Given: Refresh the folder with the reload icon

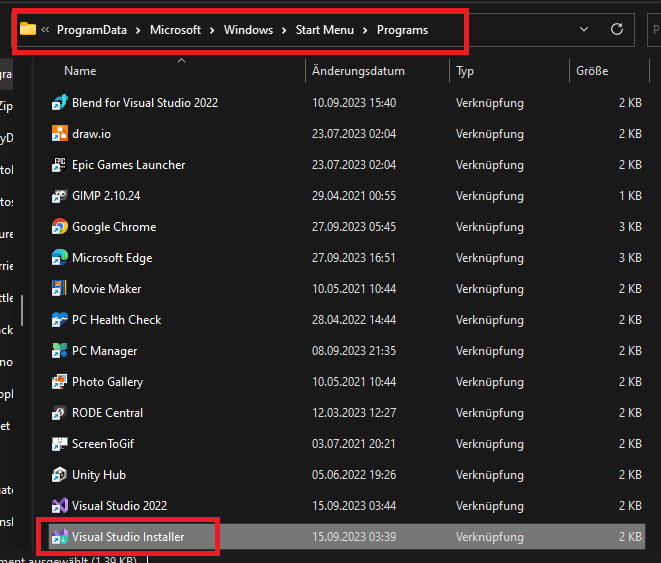Looking at the screenshot, I should (617, 29).
